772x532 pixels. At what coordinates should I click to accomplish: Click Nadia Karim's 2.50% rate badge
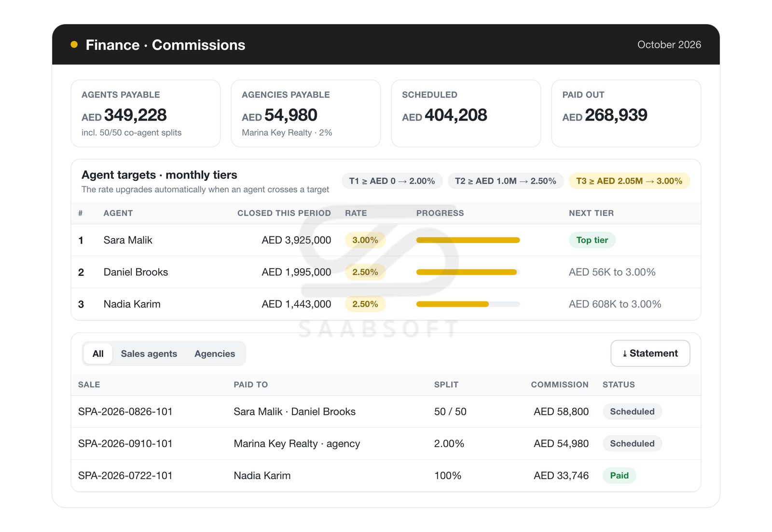pyautogui.click(x=365, y=304)
